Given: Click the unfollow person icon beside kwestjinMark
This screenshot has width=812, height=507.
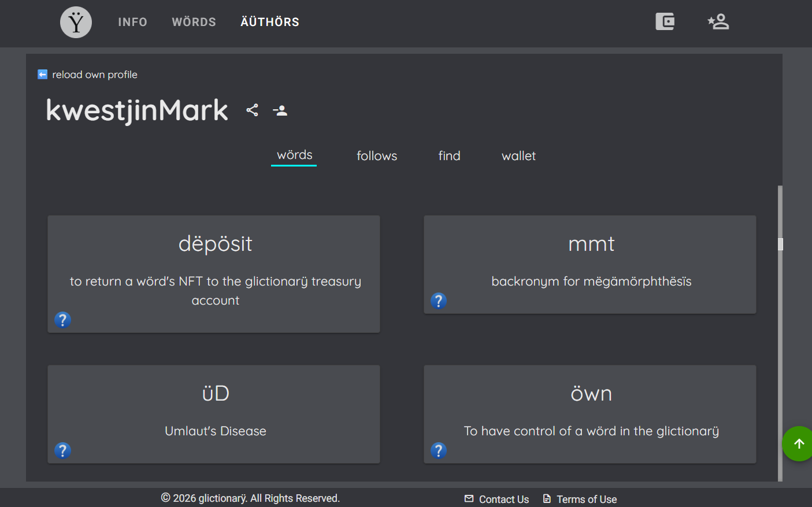Looking at the screenshot, I should coord(280,110).
